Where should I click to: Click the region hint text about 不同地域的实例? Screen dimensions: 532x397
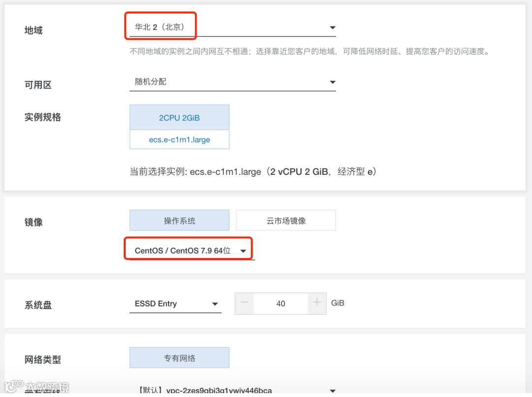point(310,52)
